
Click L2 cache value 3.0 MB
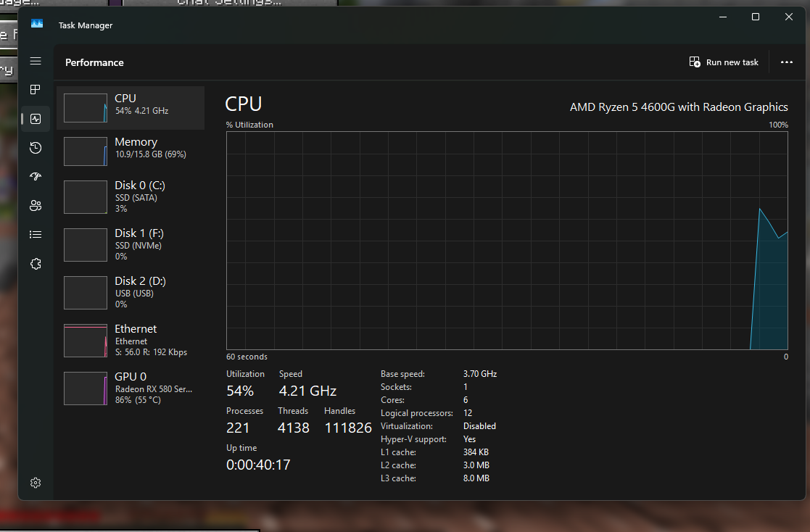(x=476, y=465)
